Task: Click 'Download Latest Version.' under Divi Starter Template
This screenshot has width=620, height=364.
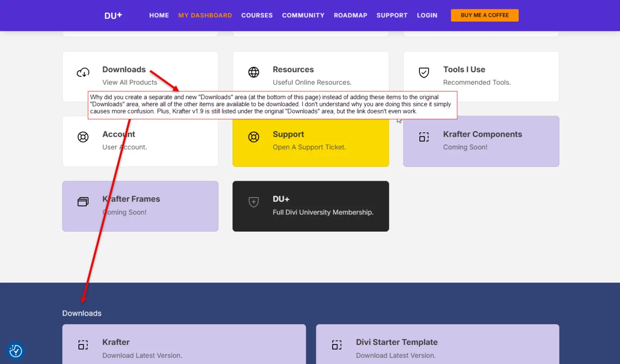Action: point(396,355)
